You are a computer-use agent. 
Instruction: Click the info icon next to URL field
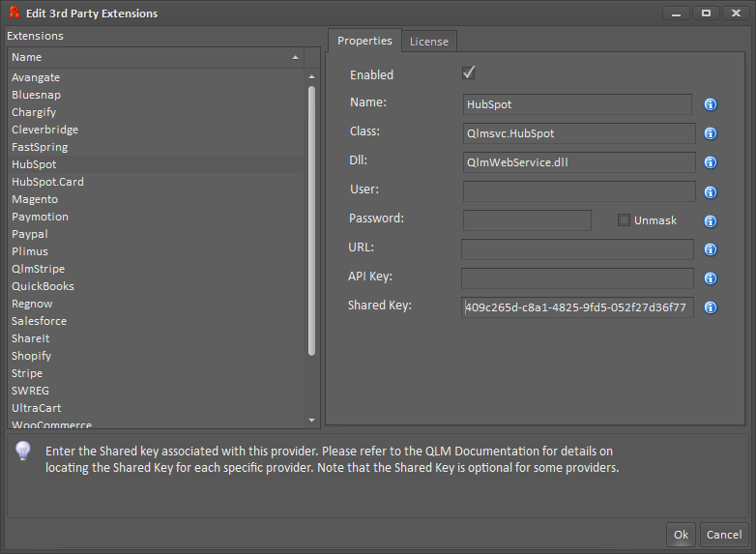point(711,249)
